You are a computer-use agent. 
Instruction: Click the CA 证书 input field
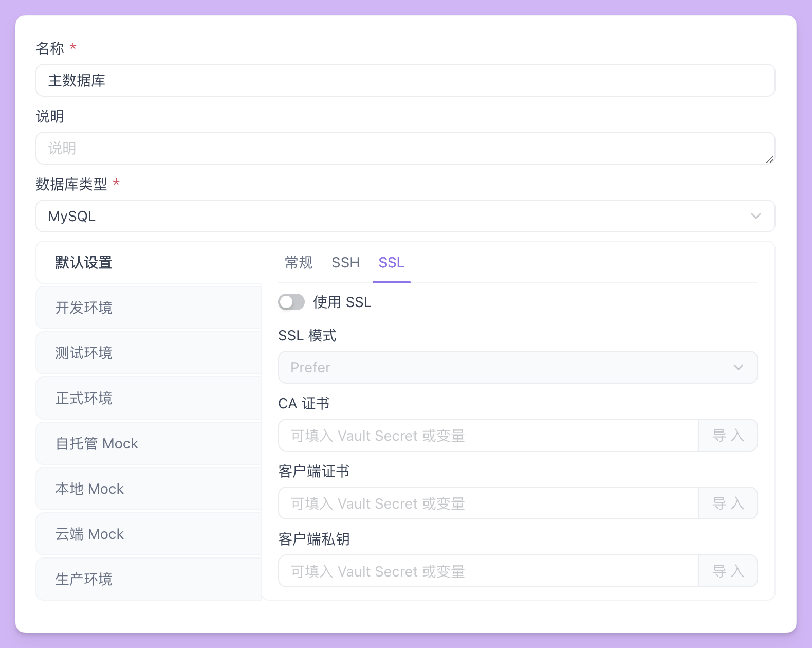coord(489,435)
